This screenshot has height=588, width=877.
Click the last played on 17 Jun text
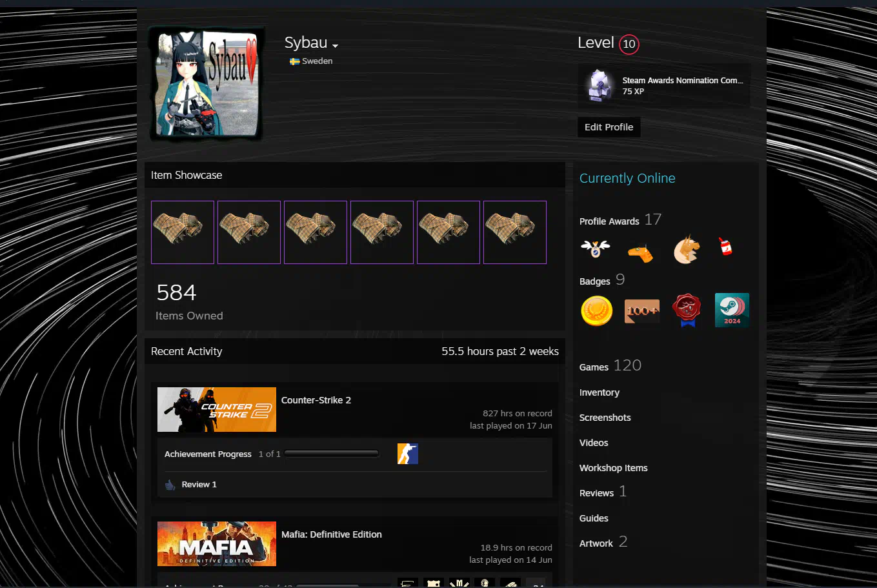[511, 426]
